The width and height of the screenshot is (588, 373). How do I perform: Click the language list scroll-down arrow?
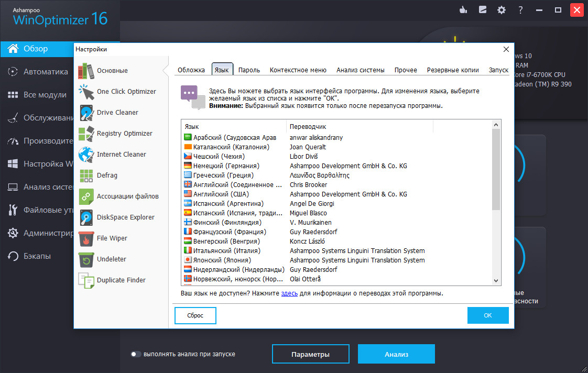point(496,281)
